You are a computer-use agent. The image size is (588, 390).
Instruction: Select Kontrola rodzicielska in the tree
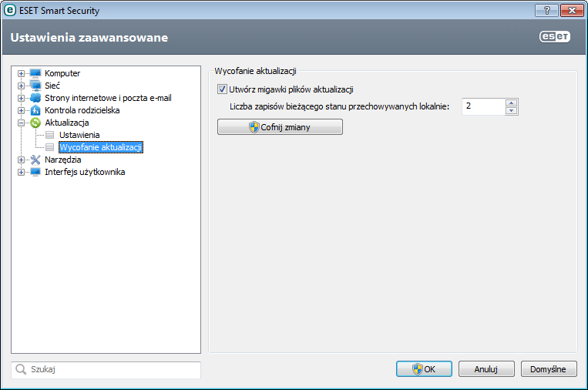[82, 110]
